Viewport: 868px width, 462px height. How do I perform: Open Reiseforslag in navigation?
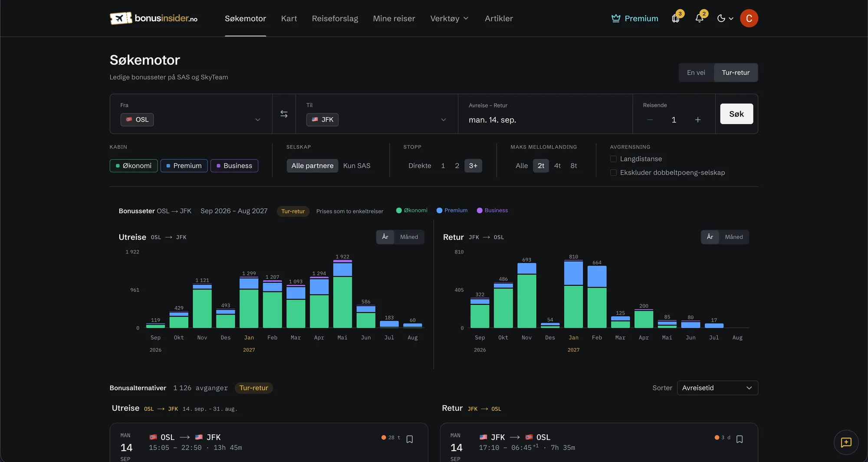pyautogui.click(x=335, y=18)
